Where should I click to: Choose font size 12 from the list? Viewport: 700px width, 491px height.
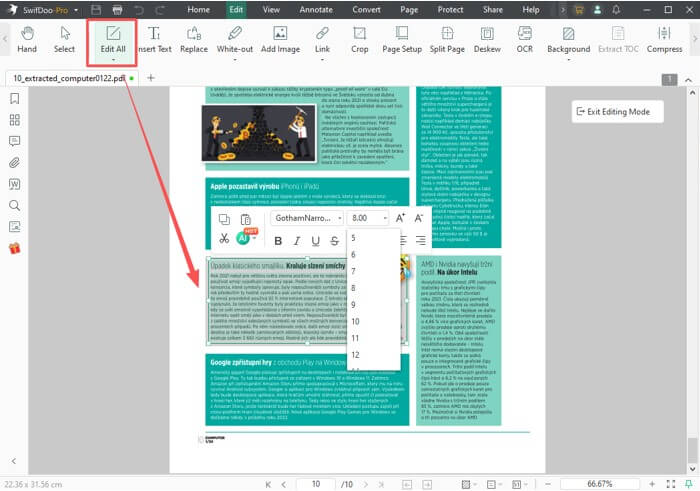[x=373, y=355]
